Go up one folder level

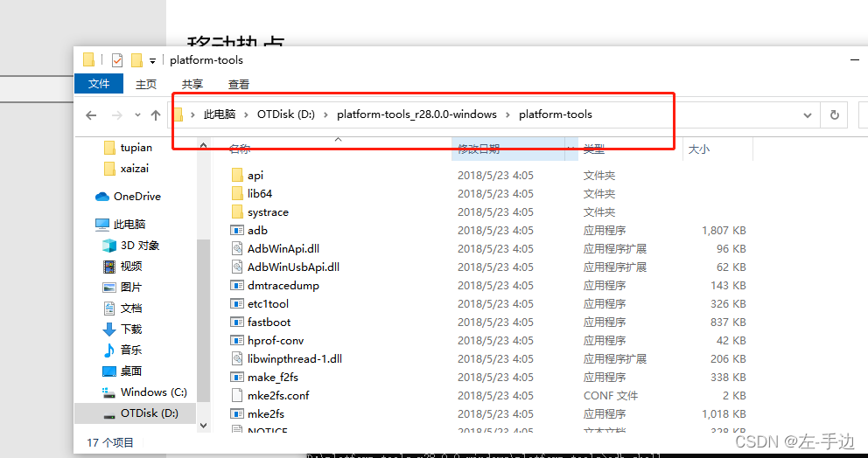(x=156, y=115)
